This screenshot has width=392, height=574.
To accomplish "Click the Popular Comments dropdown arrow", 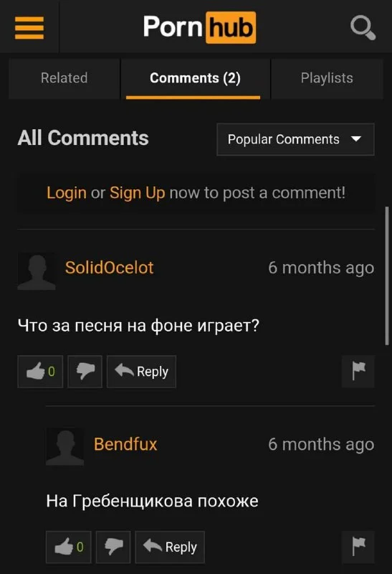I will (x=355, y=139).
